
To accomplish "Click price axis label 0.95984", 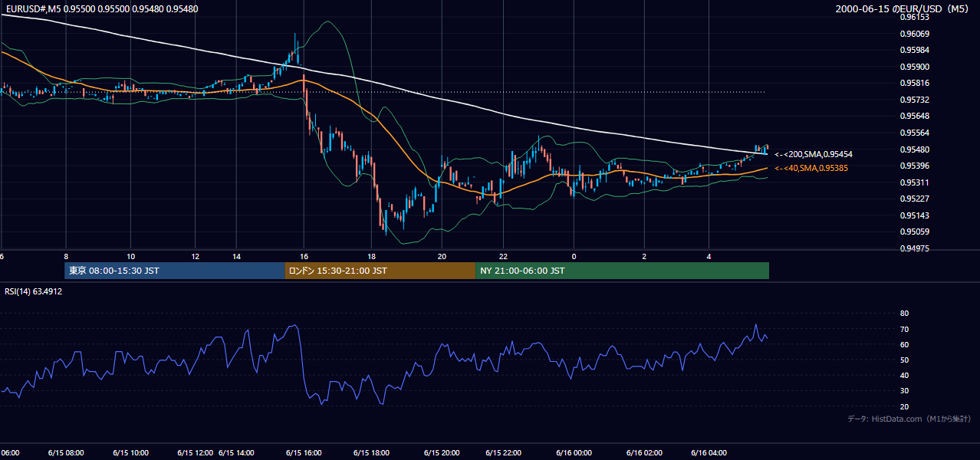I will click(x=915, y=51).
